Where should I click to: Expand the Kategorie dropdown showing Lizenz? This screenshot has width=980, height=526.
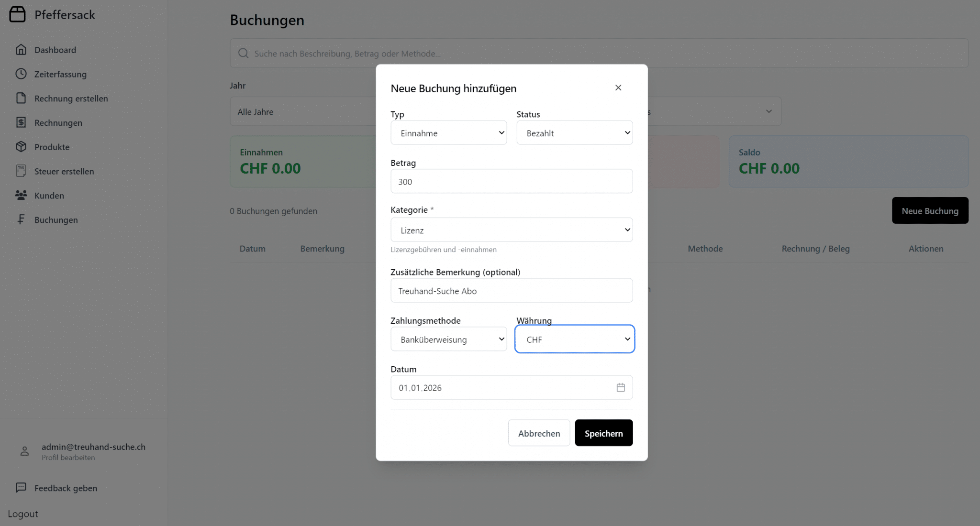(511, 230)
